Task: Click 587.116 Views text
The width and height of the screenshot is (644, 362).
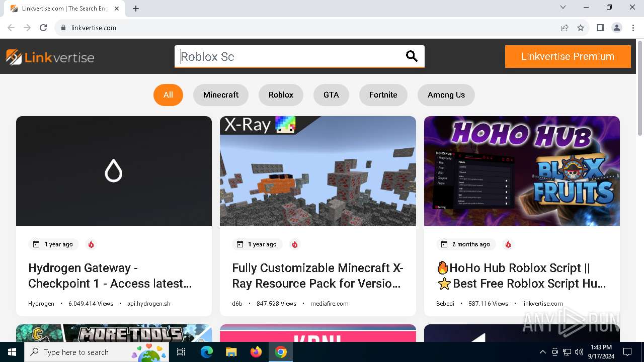Action: 488,304
